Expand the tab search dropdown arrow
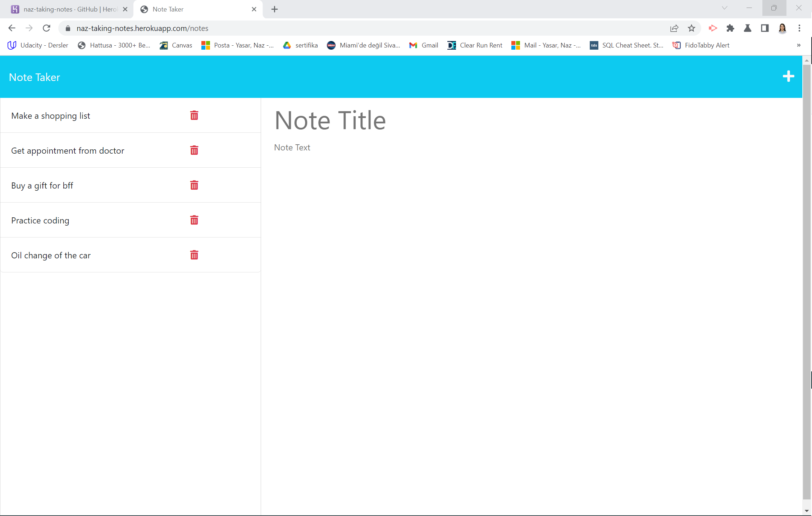This screenshot has height=516, width=812. point(724,8)
